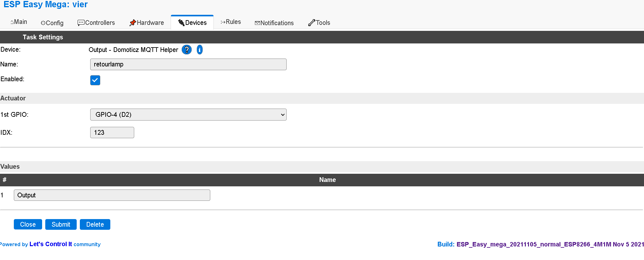Go to the Config tab

(x=52, y=23)
